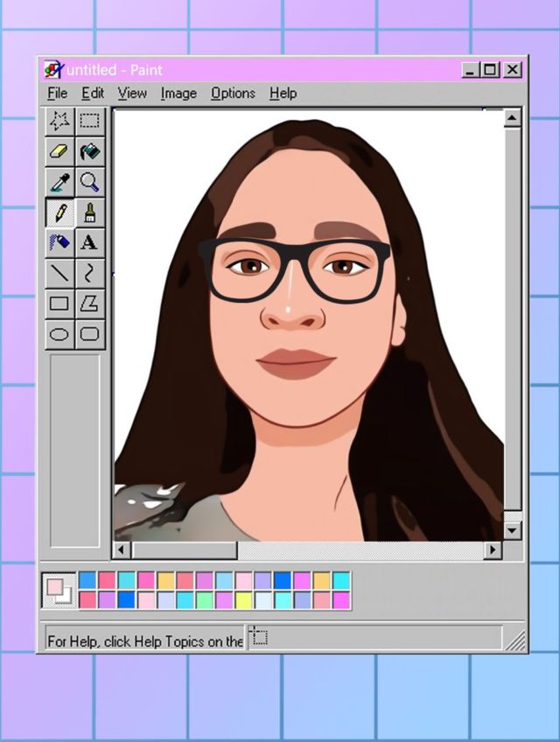This screenshot has width=560, height=742.
Task: Open the File menu
Action: click(57, 93)
